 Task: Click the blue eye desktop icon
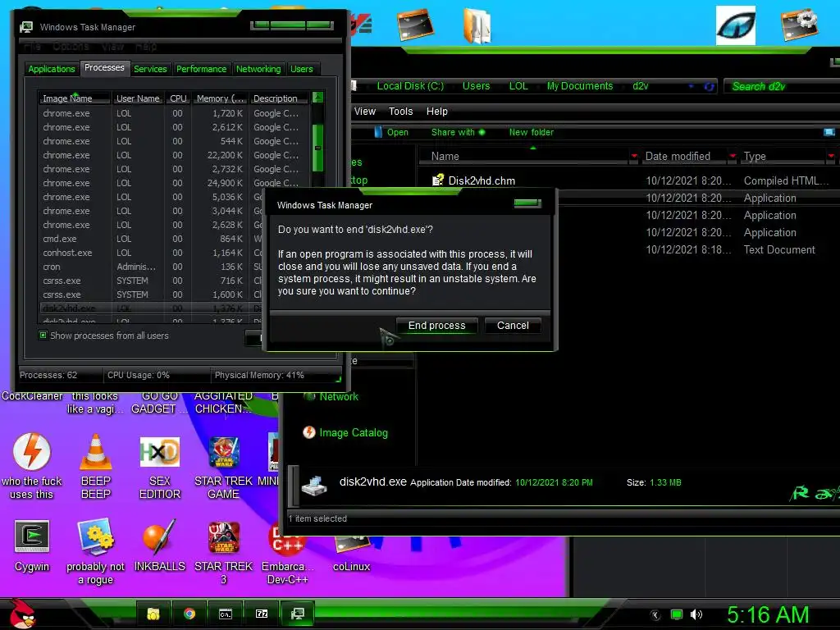736,25
